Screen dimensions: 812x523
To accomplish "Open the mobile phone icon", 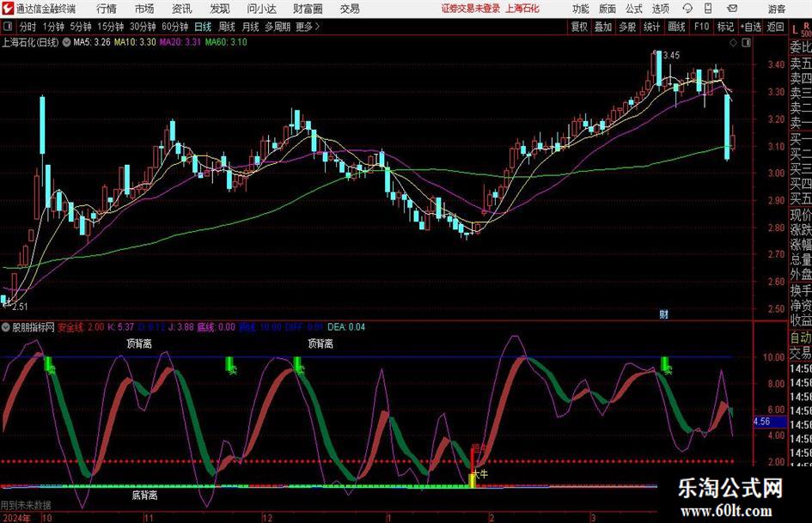I will (x=708, y=9).
